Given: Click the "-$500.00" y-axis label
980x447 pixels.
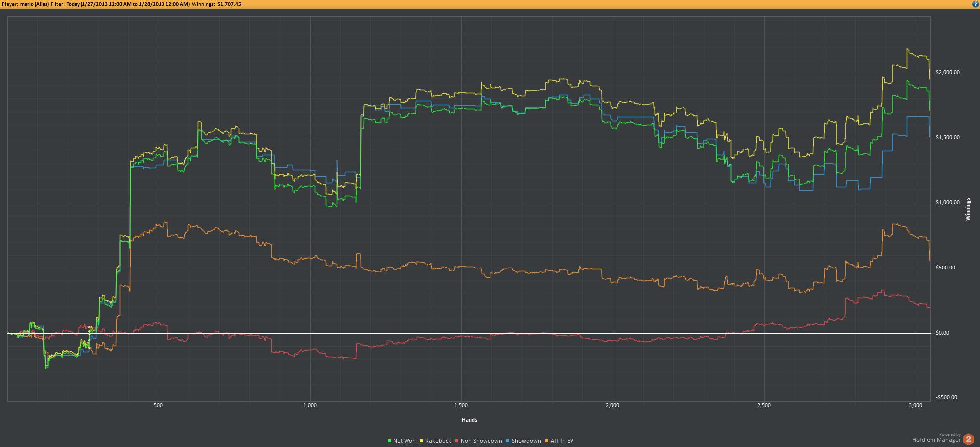Looking at the screenshot, I should 946,398.
